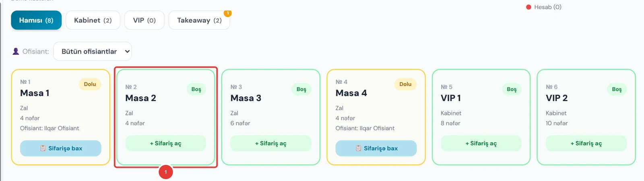Expand the waiter filter chevron arrow
This screenshot has width=644, height=181.
[x=127, y=52]
